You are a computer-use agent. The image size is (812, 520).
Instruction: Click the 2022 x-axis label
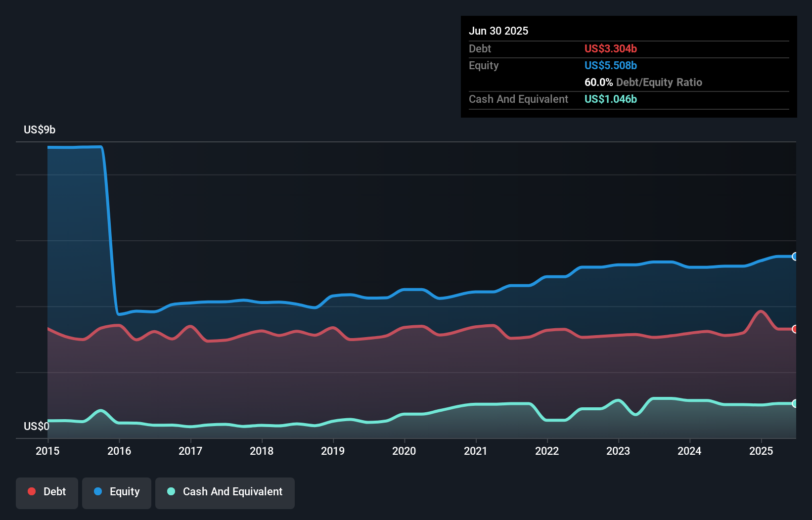(x=547, y=451)
